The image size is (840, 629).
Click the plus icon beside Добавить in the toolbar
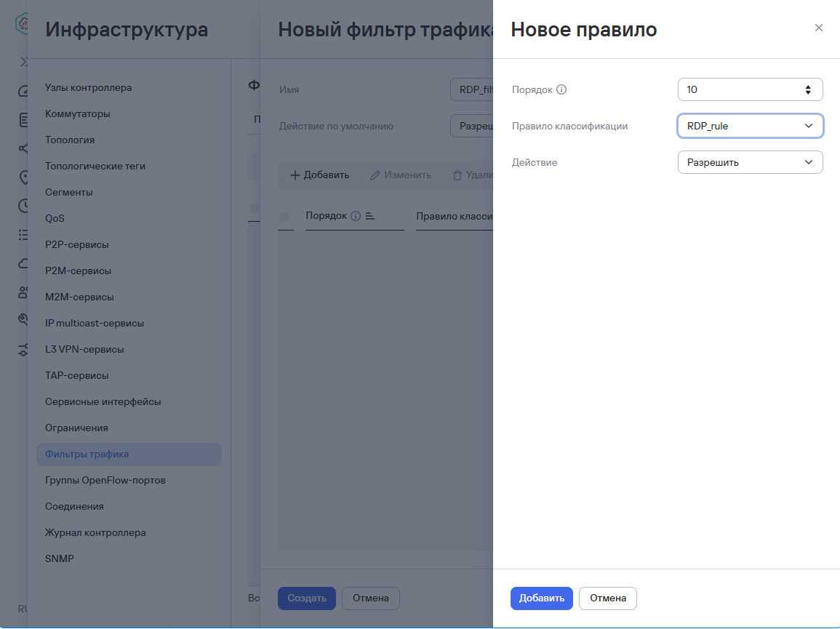click(295, 175)
